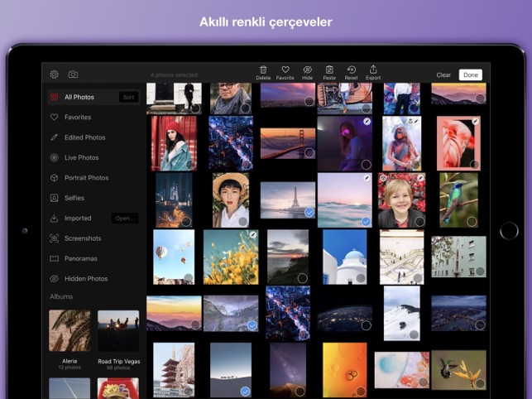Mark selected photos with Favorite heart
The image size is (532, 399).
(285, 73)
